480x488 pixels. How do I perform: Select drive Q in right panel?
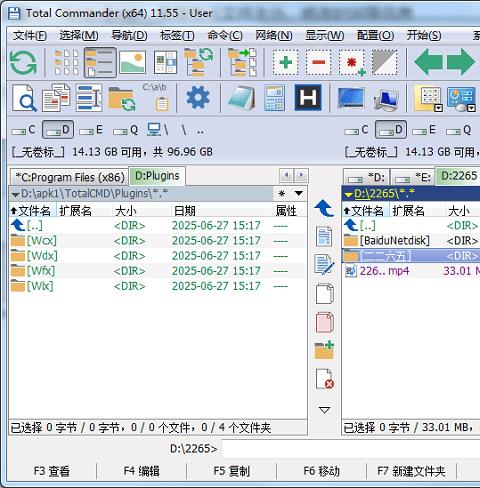tap(459, 130)
